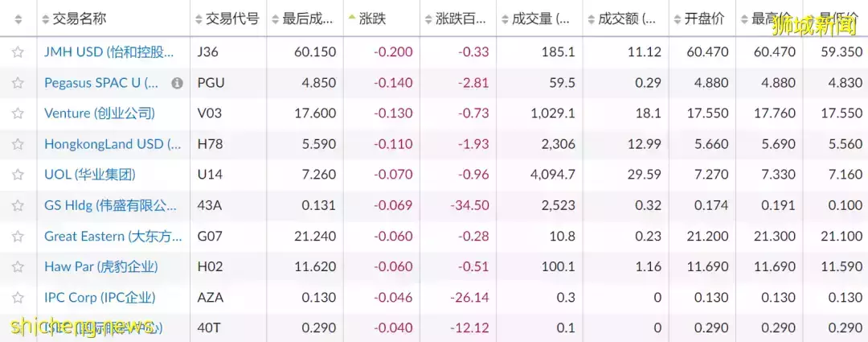The image size is (868, 342).
Task: Mark UOL row with star icon
Action: [x=18, y=175]
